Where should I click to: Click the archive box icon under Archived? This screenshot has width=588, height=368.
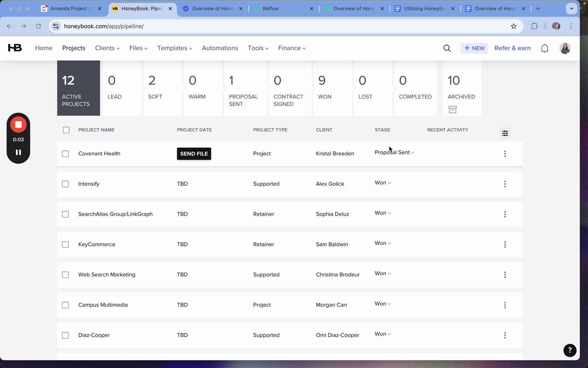452,109
